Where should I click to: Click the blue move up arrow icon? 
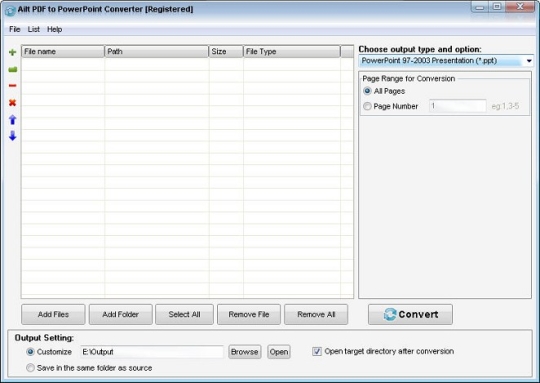point(12,120)
